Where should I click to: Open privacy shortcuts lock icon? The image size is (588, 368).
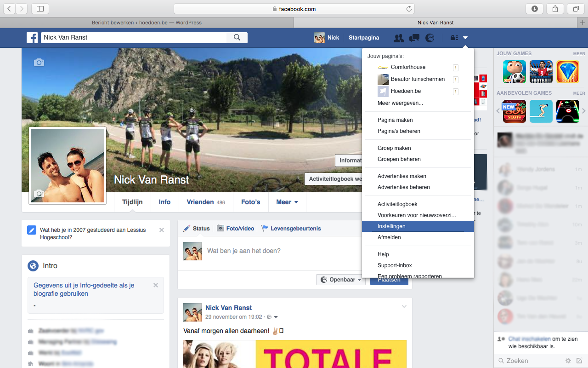coord(454,38)
